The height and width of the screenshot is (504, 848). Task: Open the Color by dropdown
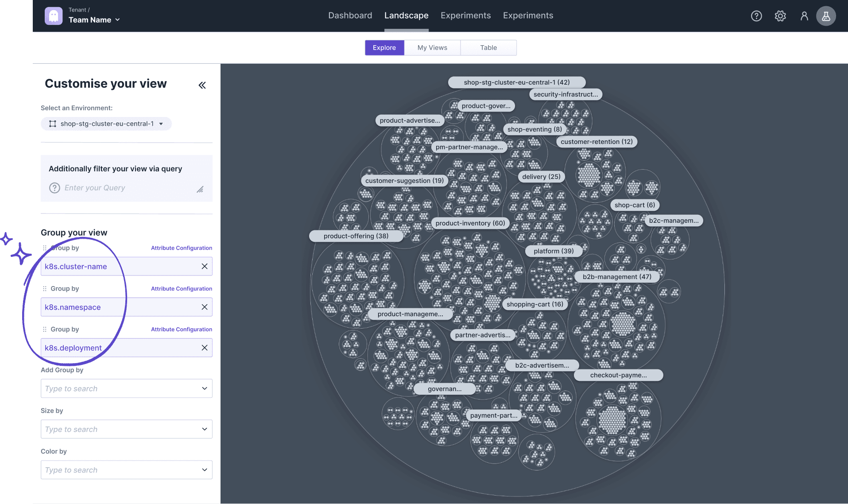(x=127, y=470)
